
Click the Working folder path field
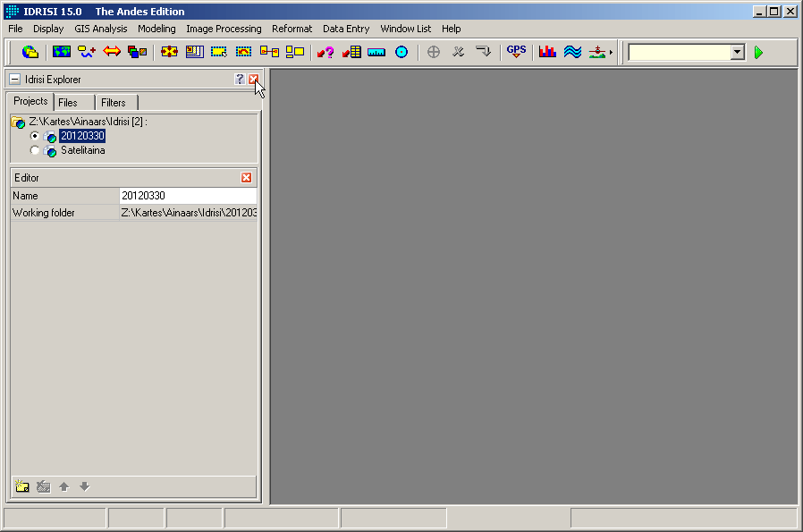tap(188, 213)
